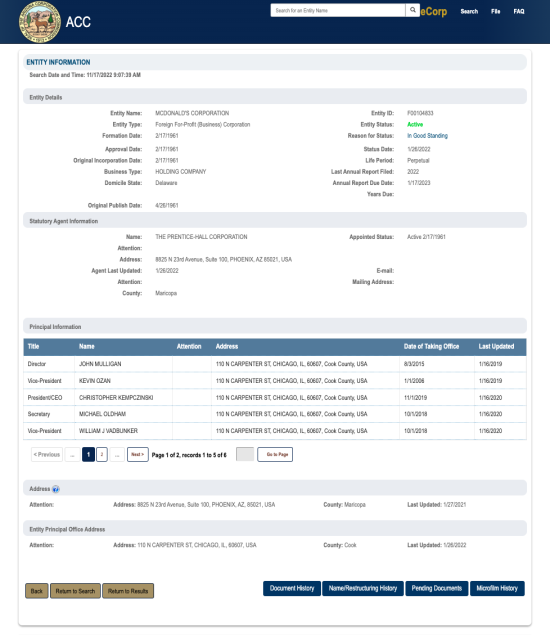
Task: Open the File menu item
Action: [x=496, y=11]
